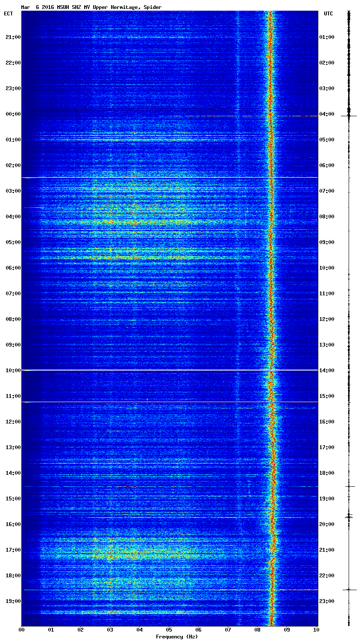Click the ECT axis label 00:00
This screenshot has height=641, width=364.
tap(13, 114)
